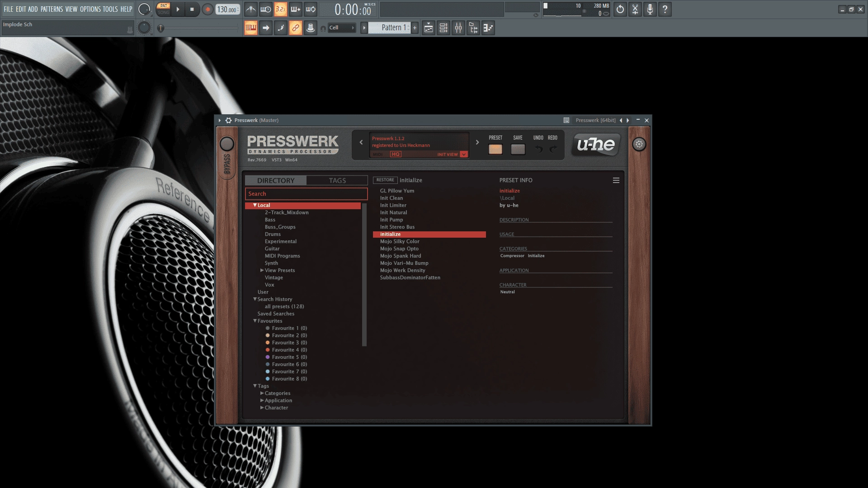Toggle the multilink to controllers icon
The image size is (868, 488).
[x=296, y=28]
